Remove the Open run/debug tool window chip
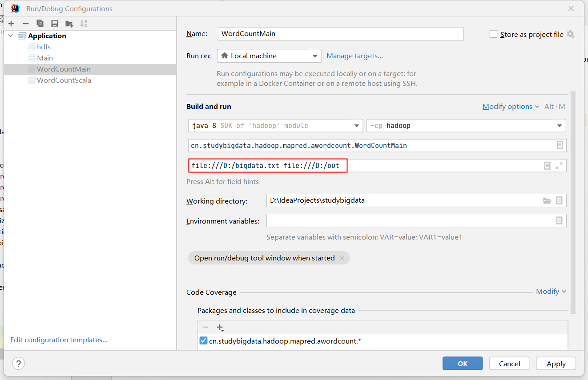Viewport: 588px width, 380px height. [342, 258]
